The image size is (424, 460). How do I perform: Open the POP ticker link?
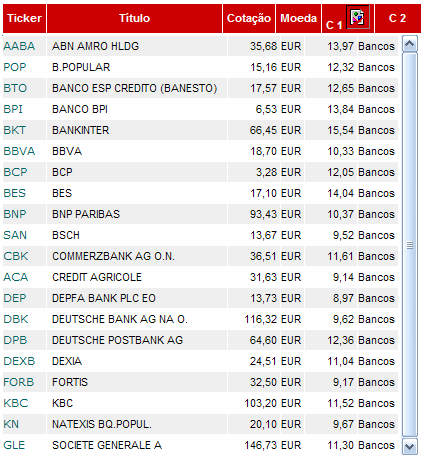pyautogui.click(x=15, y=67)
